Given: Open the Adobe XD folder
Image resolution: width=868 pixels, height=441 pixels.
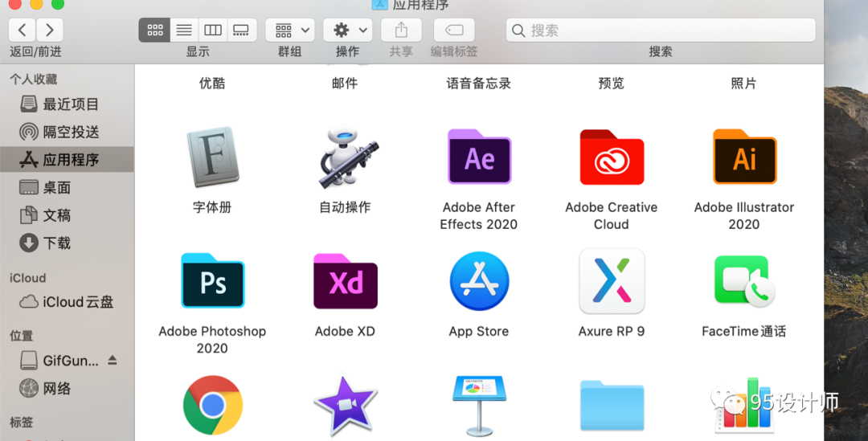Looking at the screenshot, I should 346,280.
